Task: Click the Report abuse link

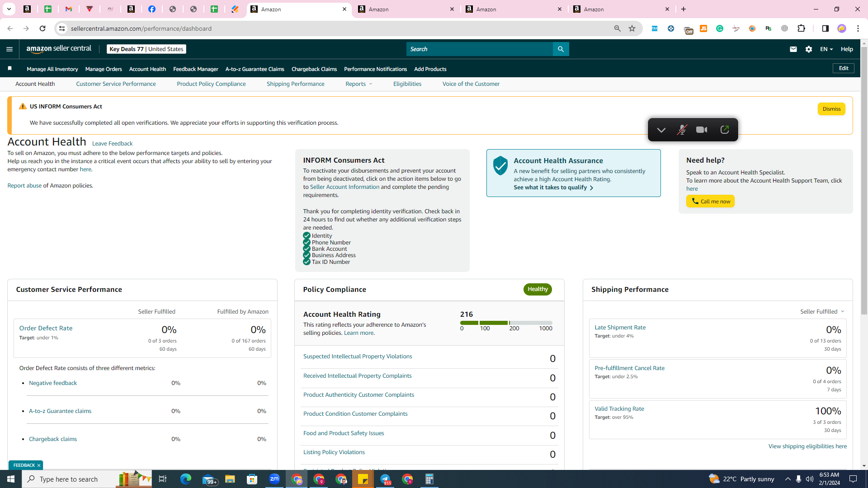Action: click(x=24, y=186)
